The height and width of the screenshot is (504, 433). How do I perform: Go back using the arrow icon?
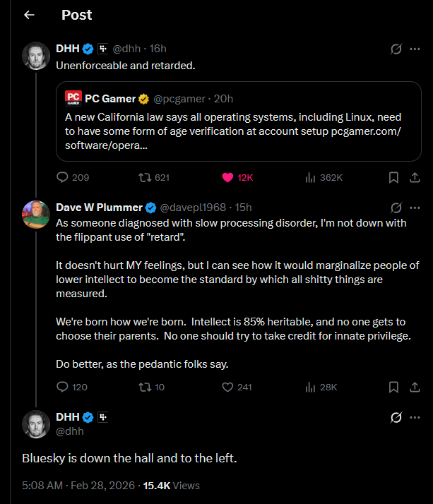(x=29, y=15)
